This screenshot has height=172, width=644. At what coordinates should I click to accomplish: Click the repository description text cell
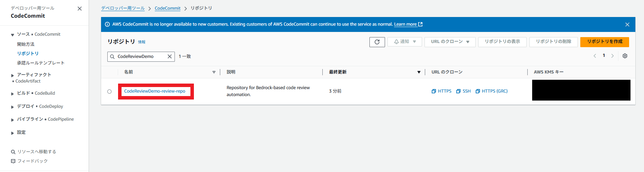[268, 91]
